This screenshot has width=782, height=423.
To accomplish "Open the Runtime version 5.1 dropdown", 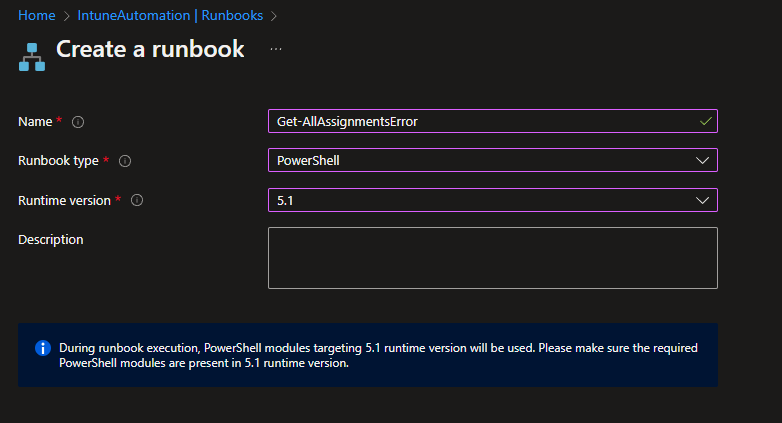I will [480, 200].
